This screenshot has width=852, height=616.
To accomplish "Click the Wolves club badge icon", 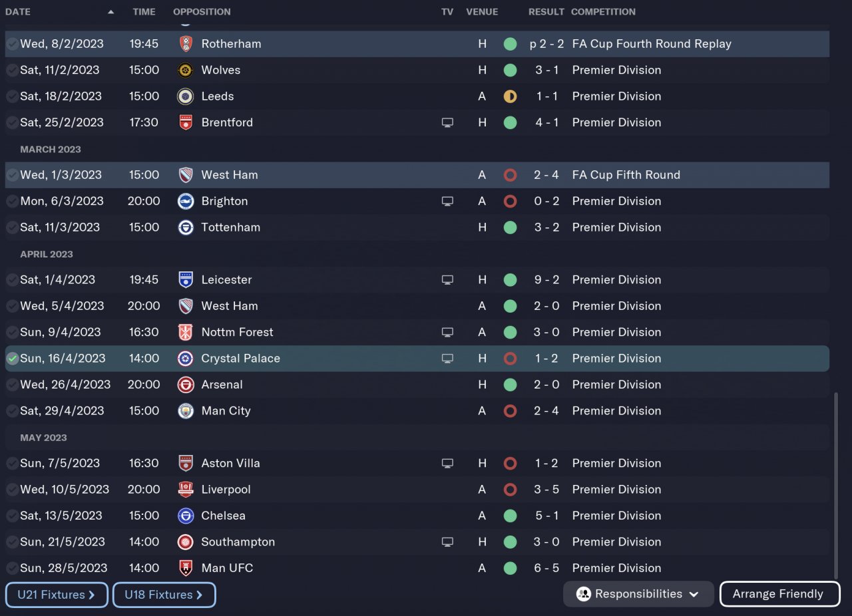I will click(186, 70).
